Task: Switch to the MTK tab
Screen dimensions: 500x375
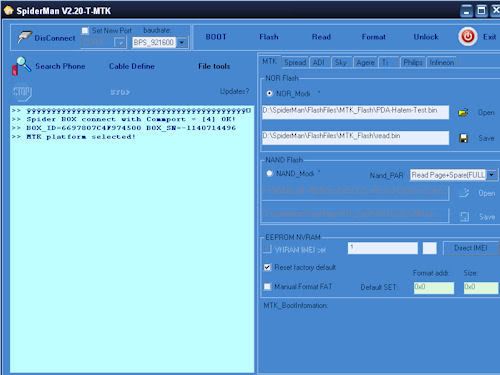Action: tap(269, 61)
